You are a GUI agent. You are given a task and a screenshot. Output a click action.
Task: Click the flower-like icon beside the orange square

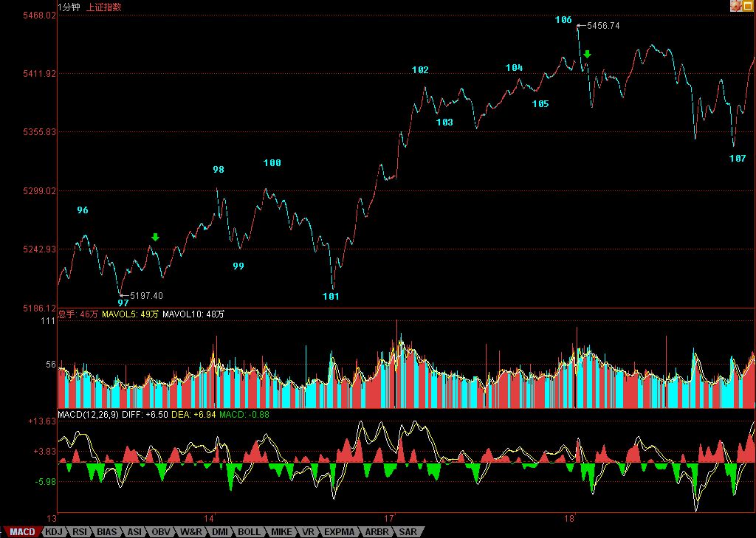tap(735, 6)
